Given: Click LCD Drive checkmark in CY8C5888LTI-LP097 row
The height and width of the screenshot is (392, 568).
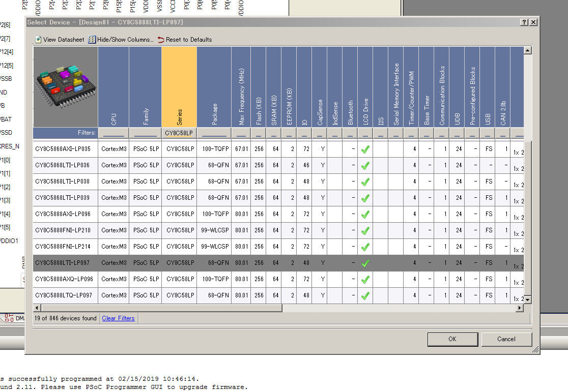Looking at the screenshot, I should click(365, 263).
